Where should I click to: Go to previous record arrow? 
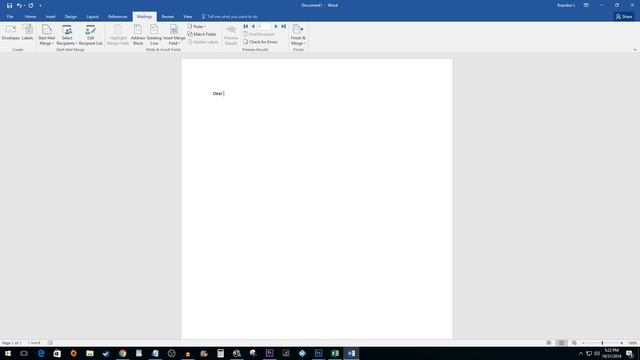point(253,27)
